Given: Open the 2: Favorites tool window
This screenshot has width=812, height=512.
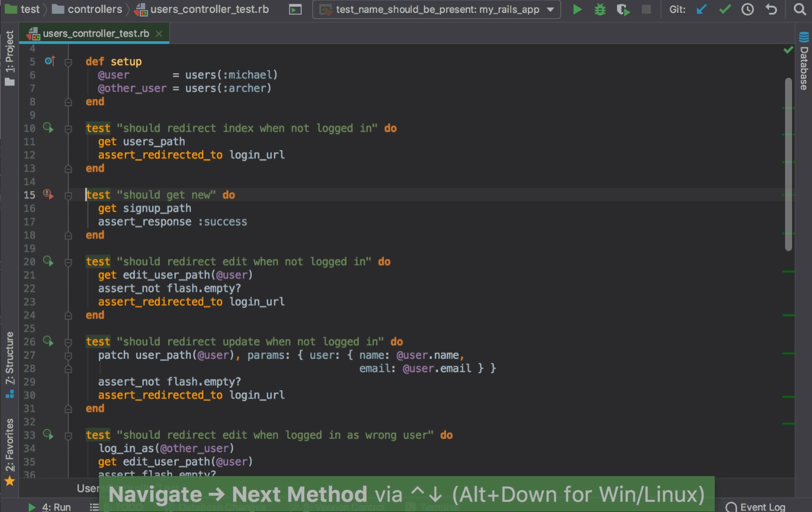Looking at the screenshot, I should (9, 453).
